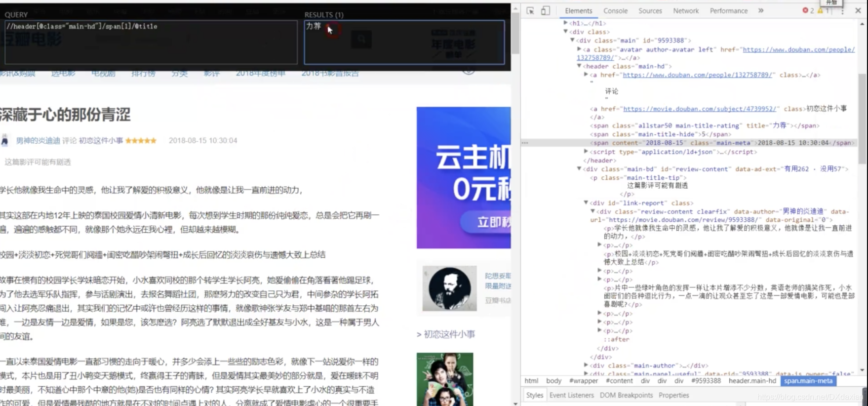Click the ellipsis beside the selected span.main-meta row
This screenshot has height=406, width=868.
click(x=525, y=143)
